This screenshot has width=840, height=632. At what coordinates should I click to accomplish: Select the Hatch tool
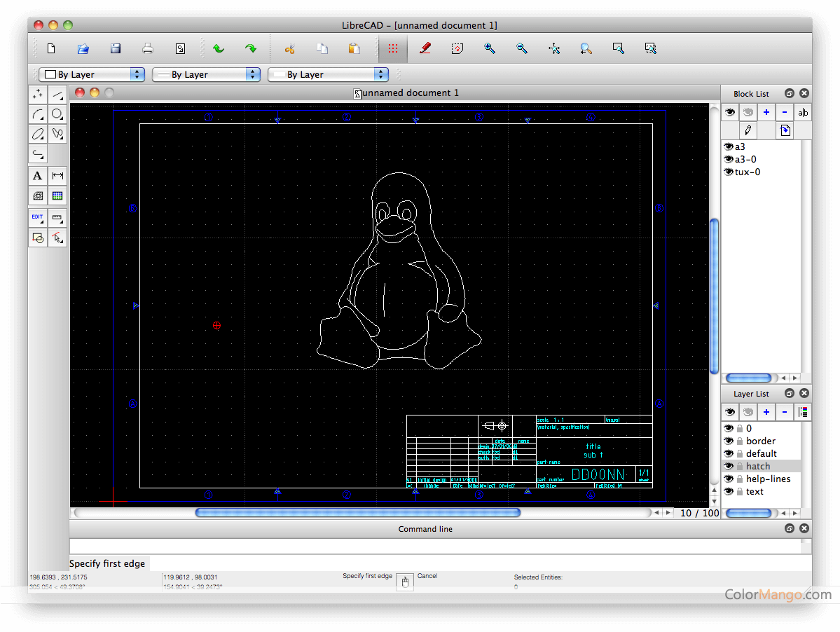37,196
